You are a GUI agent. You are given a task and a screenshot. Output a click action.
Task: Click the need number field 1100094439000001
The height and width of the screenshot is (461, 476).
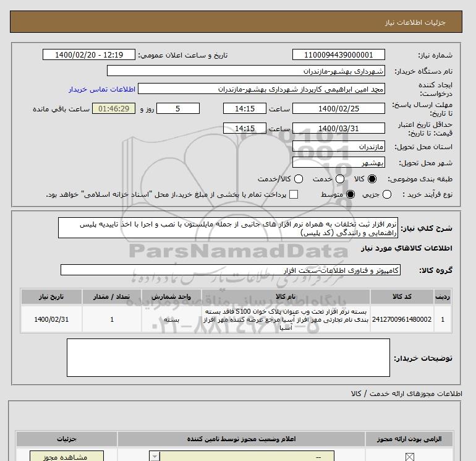339,54
